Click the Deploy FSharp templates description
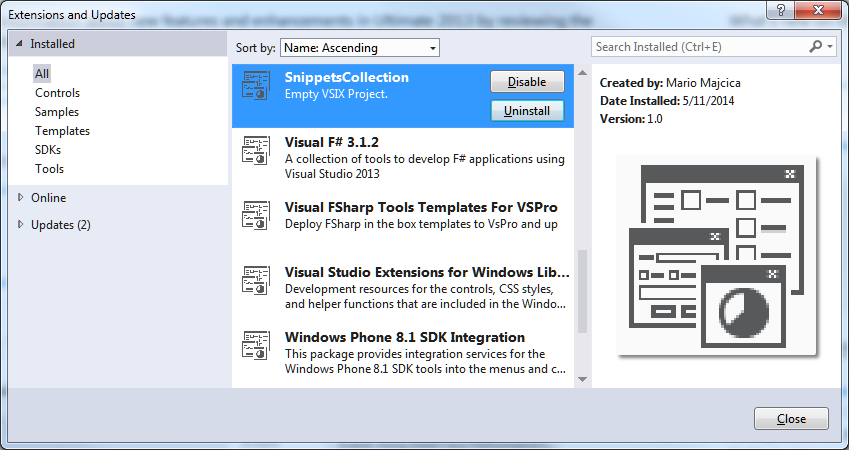Viewport: 849px width, 450px height. (421, 224)
